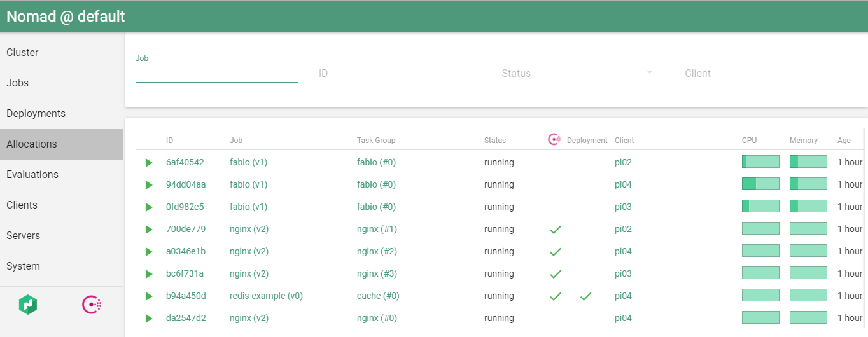This screenshot has height=337, width=868.
Task: Click the Consul logo icon in the sidebar
Action: click(92, 305)
